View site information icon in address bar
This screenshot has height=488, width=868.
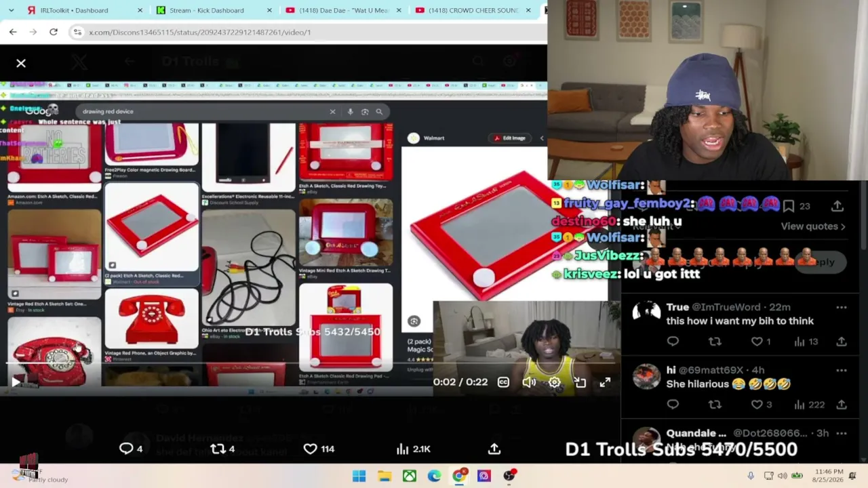point(78,32)
